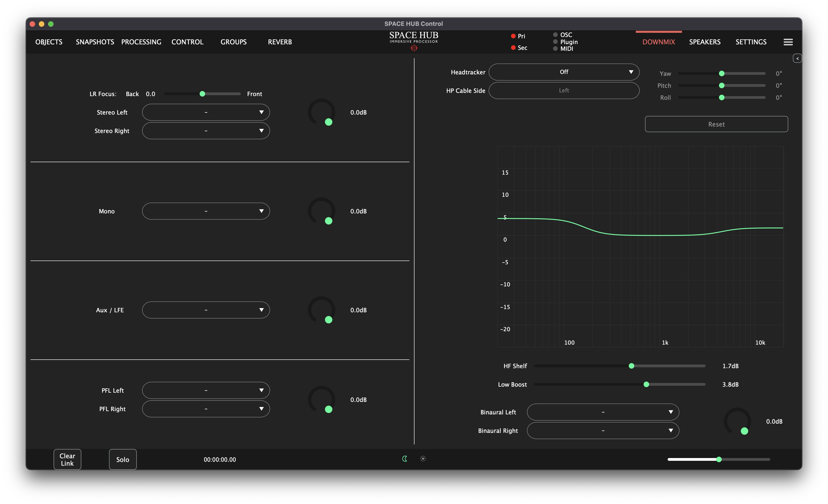Click the Mono gain knob
Image resolution: width=828 pixels, height=504 pixels.
pos(322,211)
